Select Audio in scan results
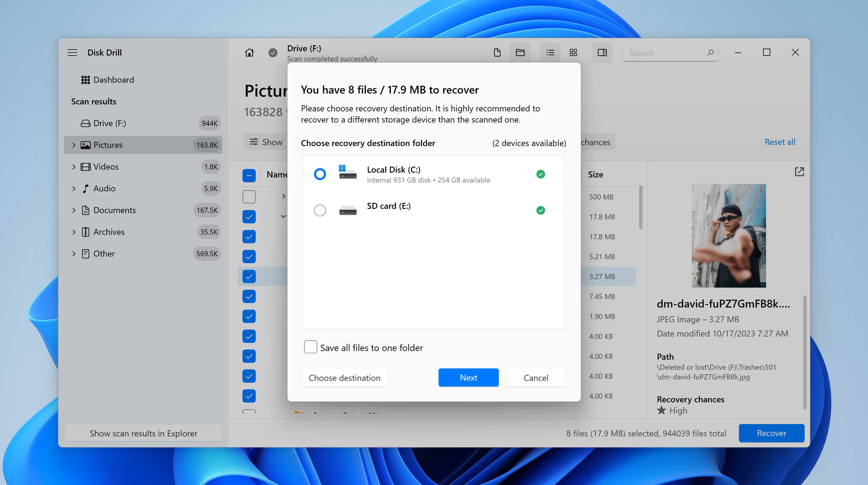The width and height of the screenshot is (868, 485). pyautogui.click(x=143, y=189)
